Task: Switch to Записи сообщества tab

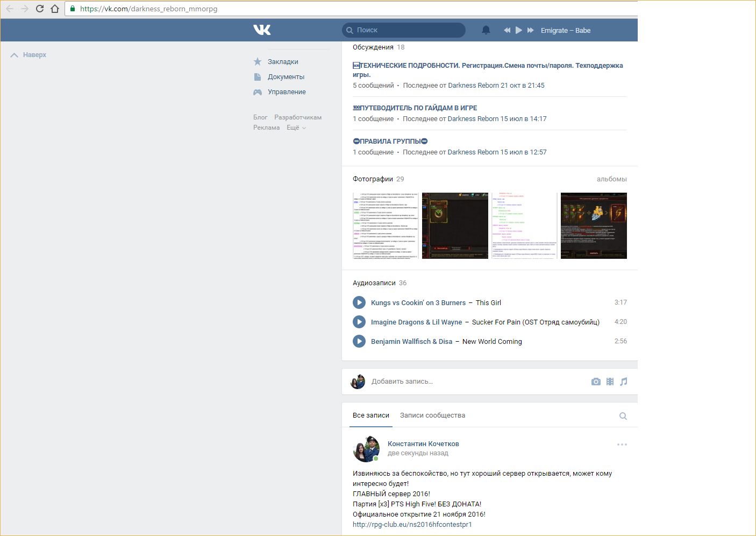Action: click(432, 415)
